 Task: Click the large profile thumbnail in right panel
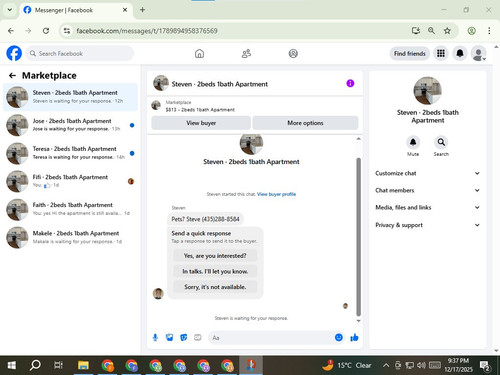428,91
